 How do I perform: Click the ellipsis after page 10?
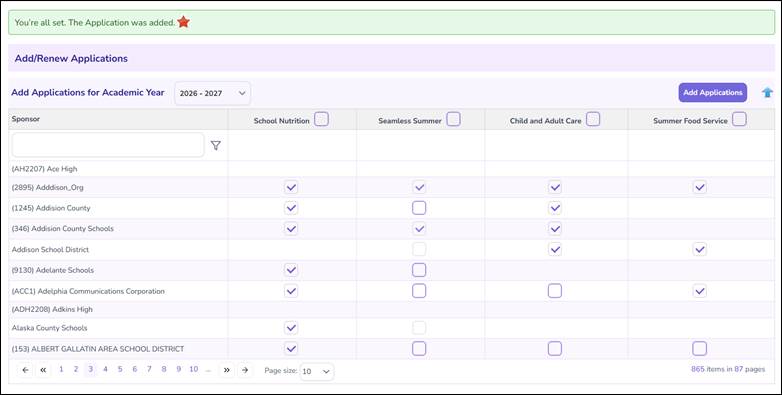tap(208, 370)
